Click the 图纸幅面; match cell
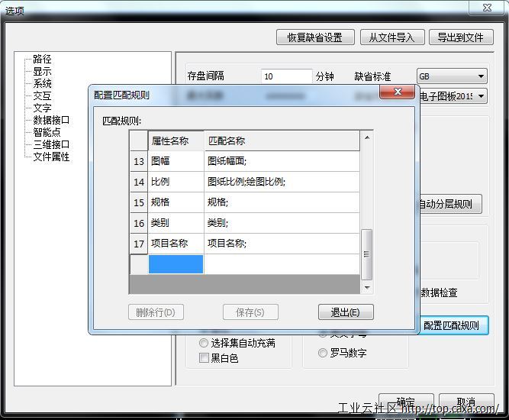Screen dimensions: 509x420 (x=282, y=161)
